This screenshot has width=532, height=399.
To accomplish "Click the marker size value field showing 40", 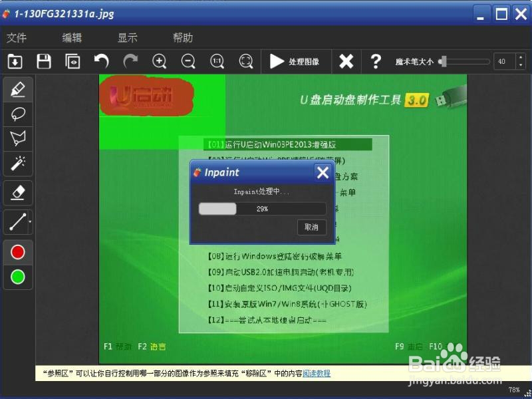I will (x=505, y=61).
